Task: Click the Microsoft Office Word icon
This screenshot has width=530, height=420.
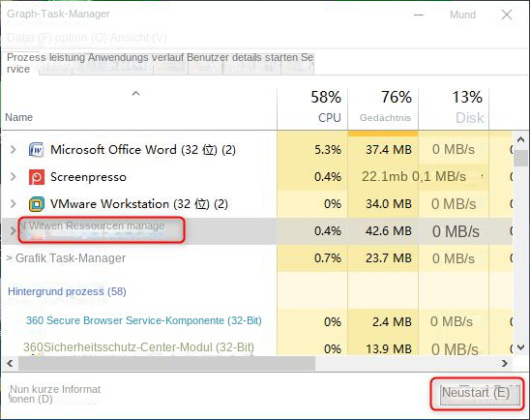Action: pos(36,149)
